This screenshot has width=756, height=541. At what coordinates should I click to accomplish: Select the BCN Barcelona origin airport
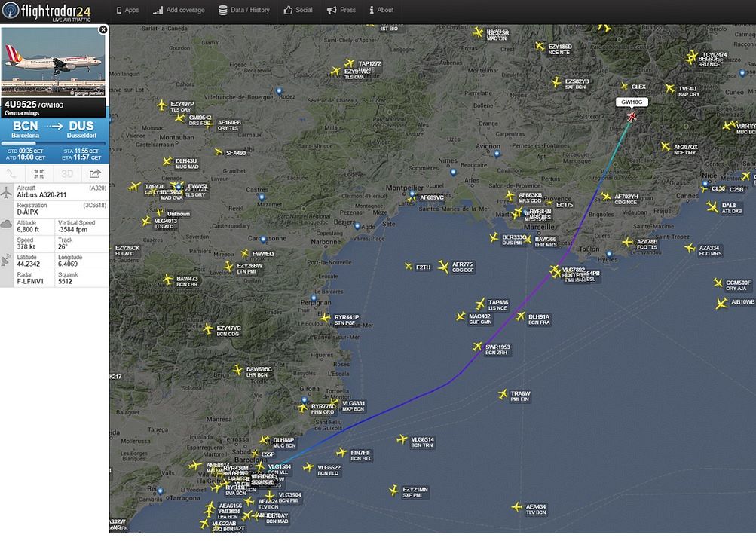25,130
